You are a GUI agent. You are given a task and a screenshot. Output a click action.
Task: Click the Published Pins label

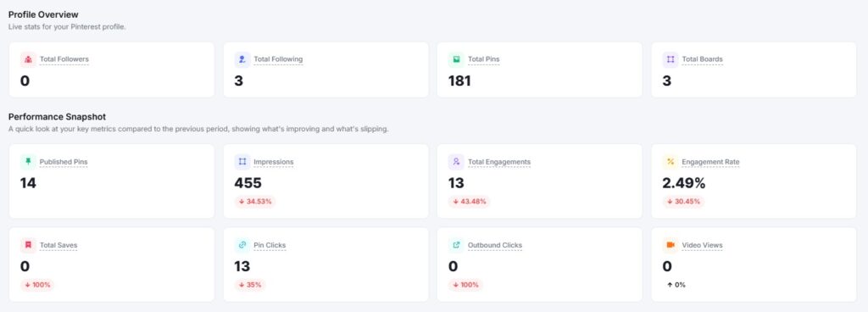click(x=64, y=162)
